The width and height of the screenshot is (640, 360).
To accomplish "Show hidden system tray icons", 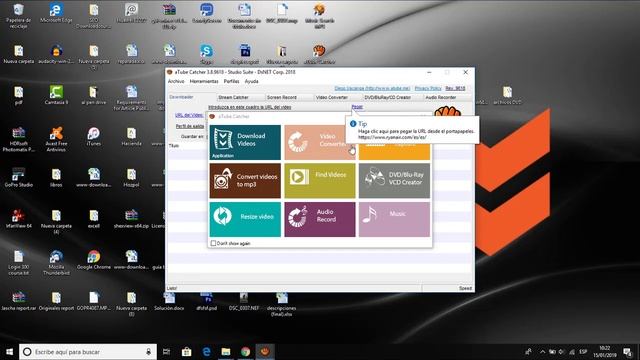I will click(542, 352).
